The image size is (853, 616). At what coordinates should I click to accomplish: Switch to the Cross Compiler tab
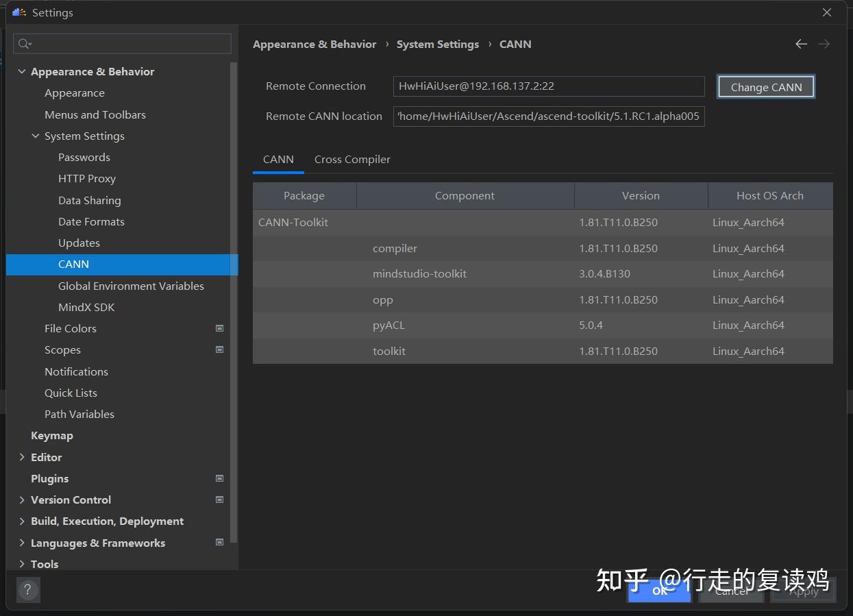352,159
